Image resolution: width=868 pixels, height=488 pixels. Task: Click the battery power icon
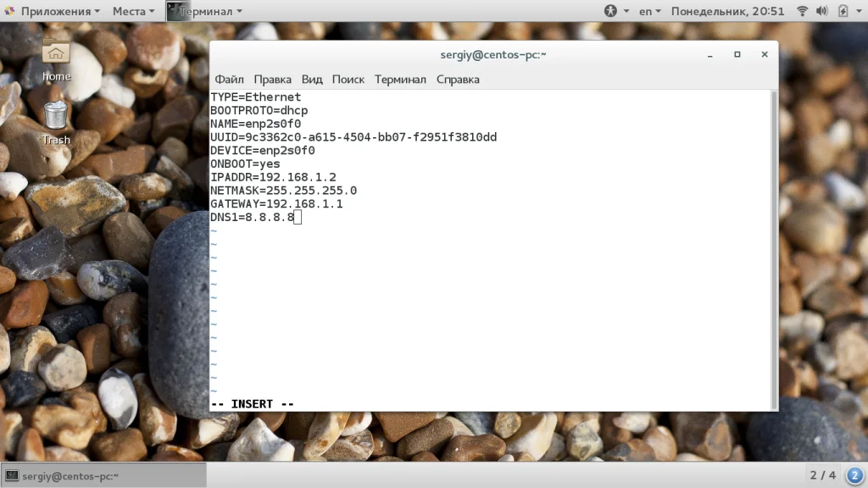[x=843, y=10]
